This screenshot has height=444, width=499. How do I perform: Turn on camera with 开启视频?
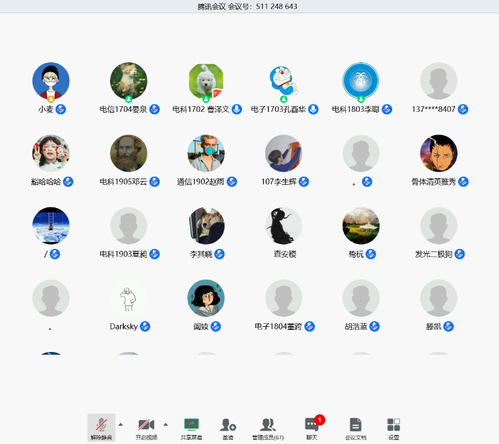(146, 429)
